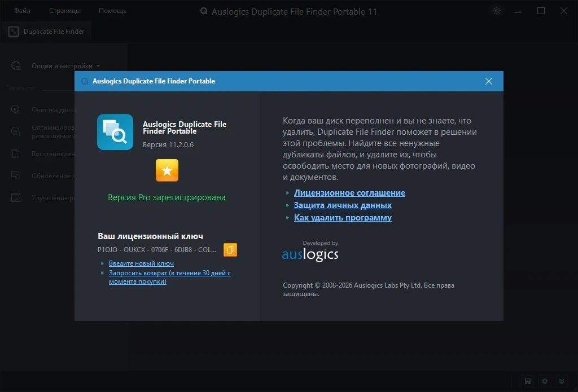Toggle the light/dark theme sun icon
Viewport: 578px width, 392px height.
point(497,11)
